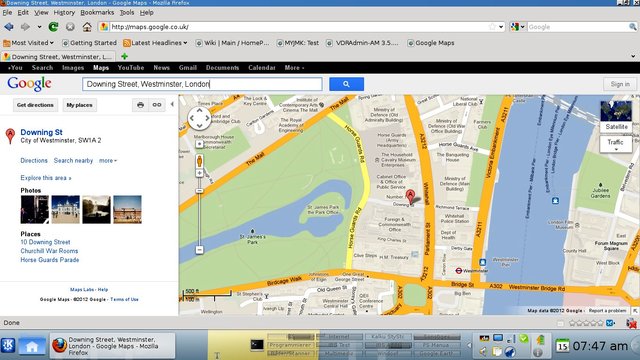Click the link chain icon

(x=157, y=105)
